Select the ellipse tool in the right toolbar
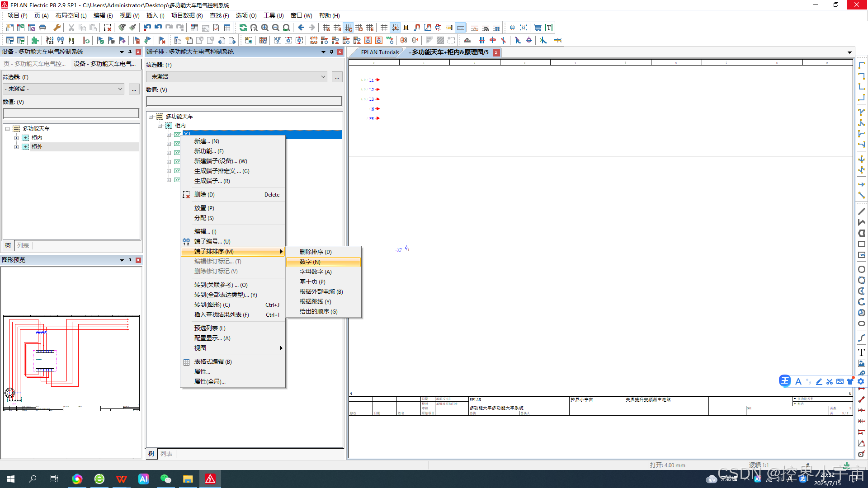 [862, 324]
